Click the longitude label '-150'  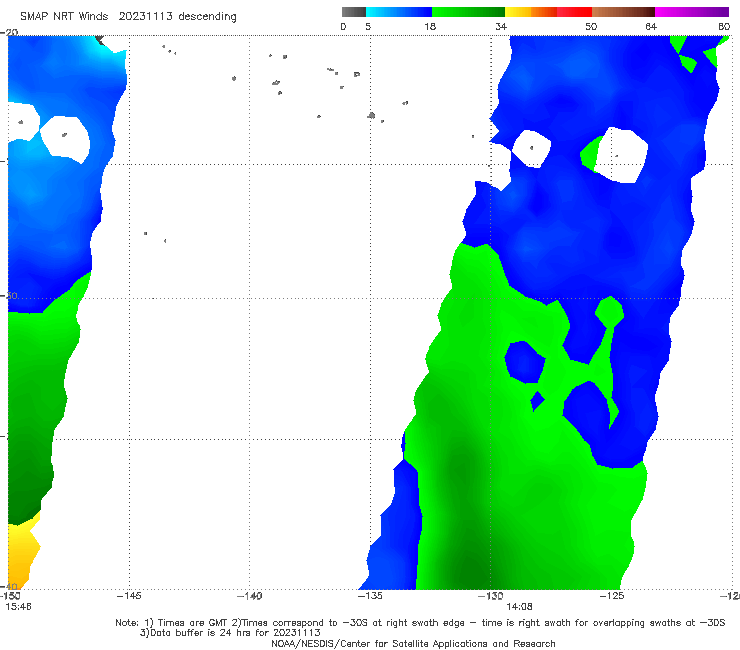click(9, 596)
